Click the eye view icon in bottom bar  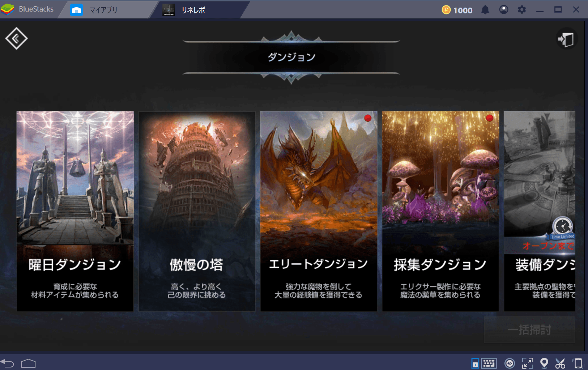510,363
